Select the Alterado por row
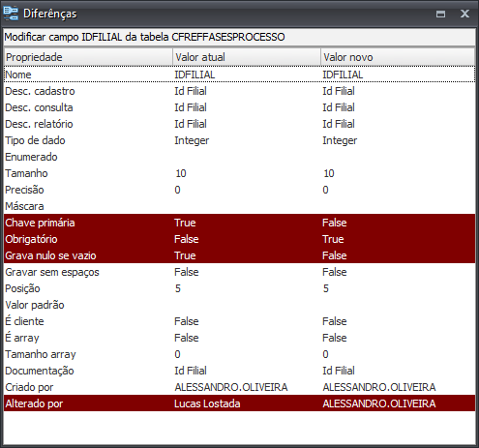This screenshot has height=448, width=479. [239, 403]
